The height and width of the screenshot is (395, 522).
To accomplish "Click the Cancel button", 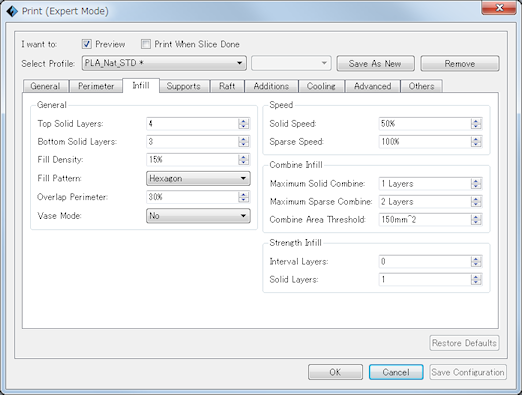I will [396, 372].
